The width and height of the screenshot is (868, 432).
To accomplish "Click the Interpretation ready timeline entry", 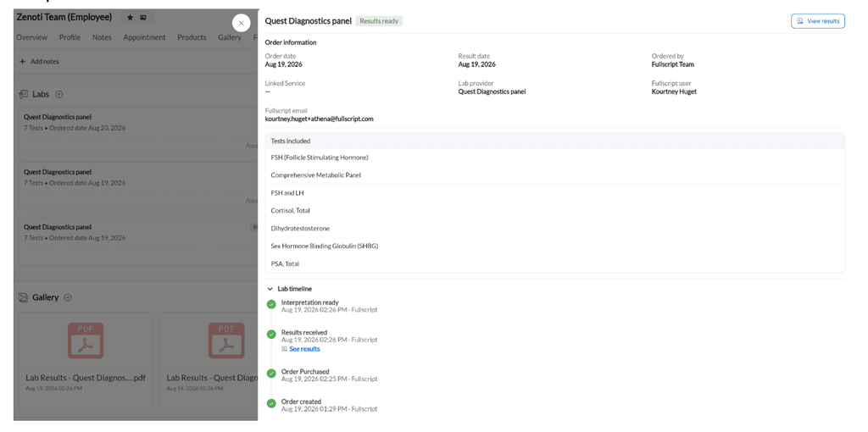I will [329, 306].
